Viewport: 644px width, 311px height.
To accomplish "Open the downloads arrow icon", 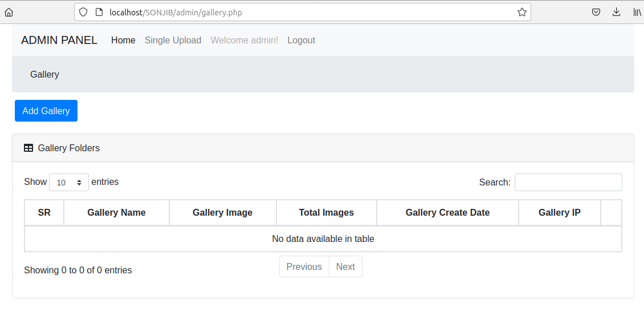I will pos(616,13).
